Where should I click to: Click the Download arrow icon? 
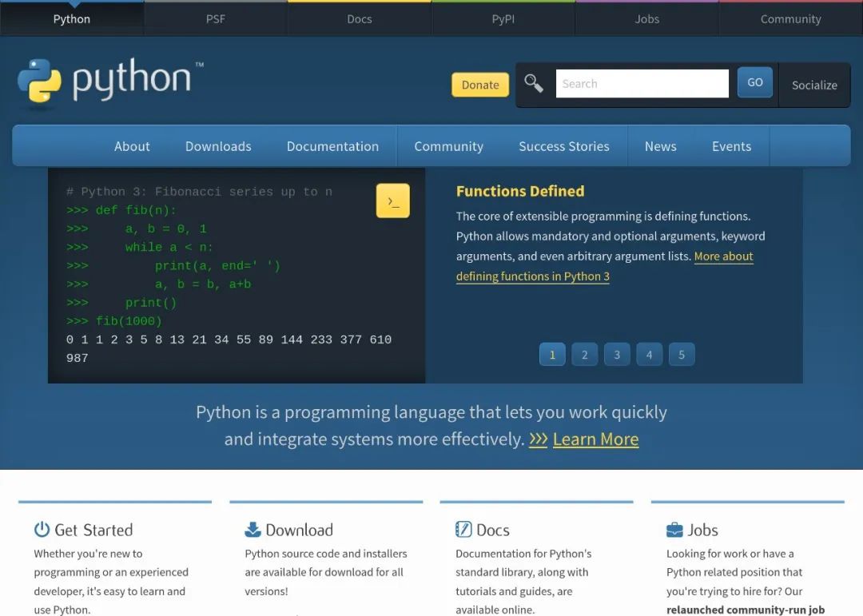253,530
